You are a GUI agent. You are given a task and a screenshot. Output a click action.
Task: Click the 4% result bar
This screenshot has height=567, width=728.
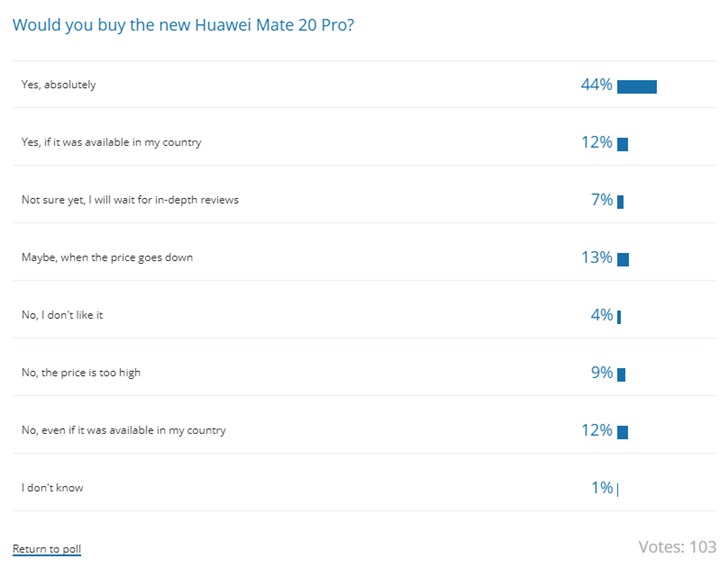(x=619, y=317)
